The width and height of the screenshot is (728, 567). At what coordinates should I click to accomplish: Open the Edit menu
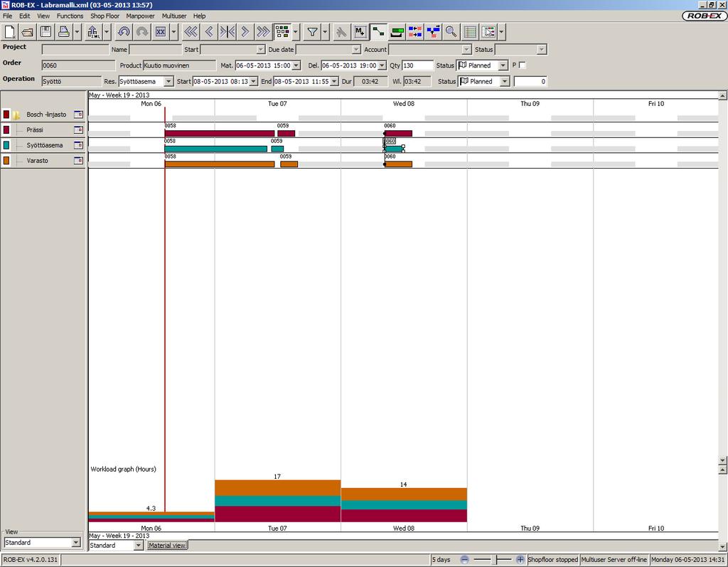[x=25, y=16]
